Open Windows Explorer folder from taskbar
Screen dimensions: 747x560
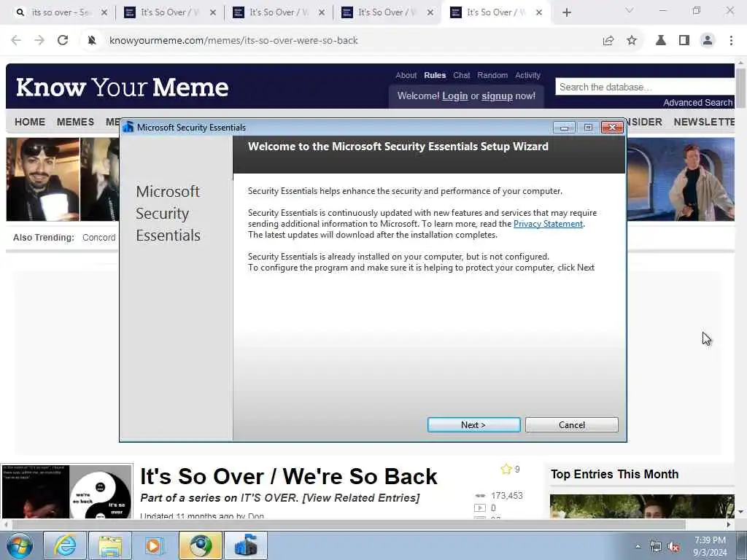pos(110,545)
